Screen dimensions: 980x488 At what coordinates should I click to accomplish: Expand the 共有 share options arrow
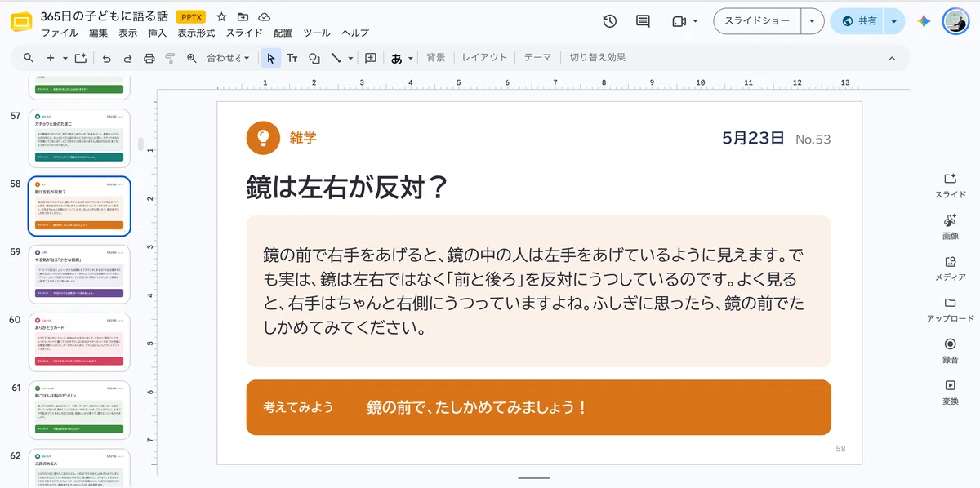[x=894, y=21]
